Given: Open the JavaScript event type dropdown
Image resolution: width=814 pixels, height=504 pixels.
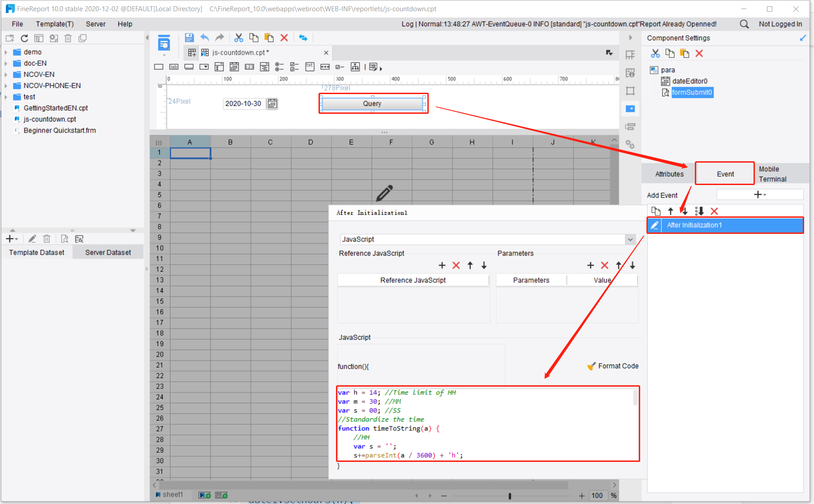Looking at the screenshot, I should tap(630, 240).
